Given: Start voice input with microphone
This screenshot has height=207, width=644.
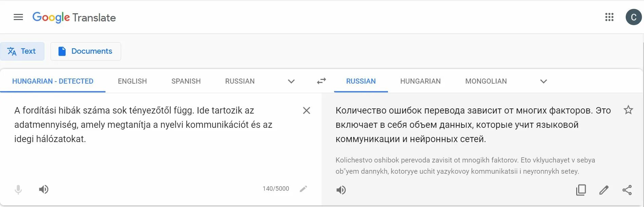Looking at the screenshot, I should pyautogui.click(x=18, y=189).
